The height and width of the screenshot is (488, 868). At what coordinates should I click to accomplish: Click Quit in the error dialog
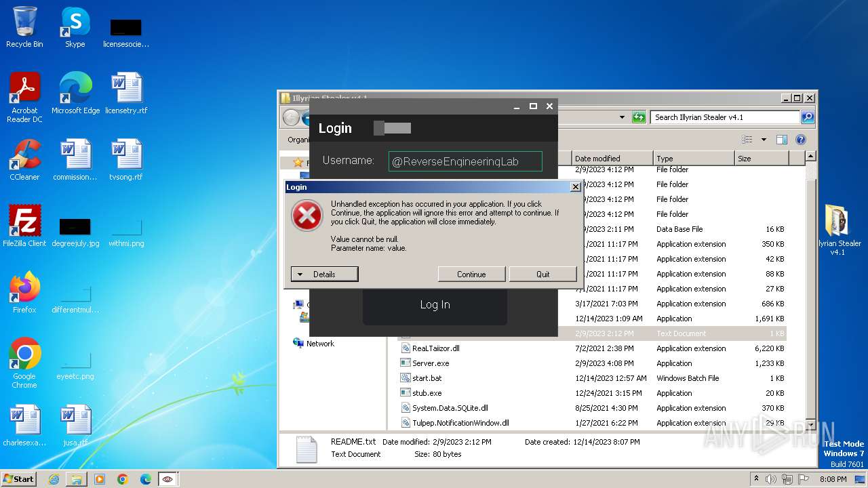coord(543,274)
